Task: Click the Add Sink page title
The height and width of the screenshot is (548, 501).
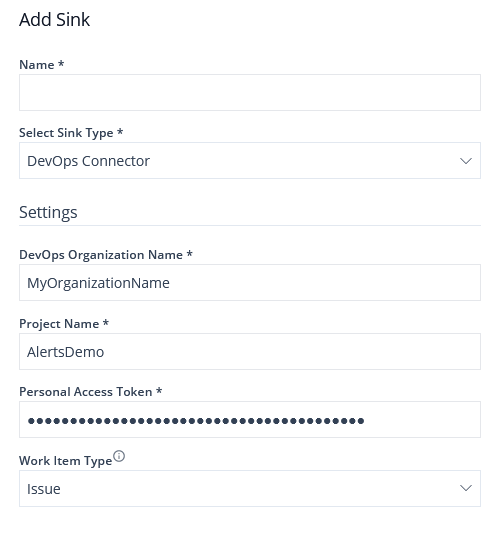Action: (x=55, y=20)
